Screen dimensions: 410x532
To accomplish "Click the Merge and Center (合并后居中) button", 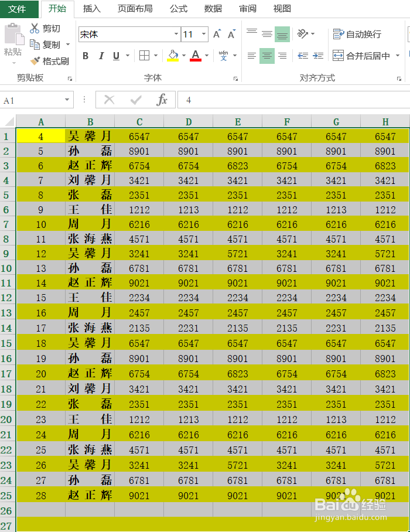I will tap(361, 56).
